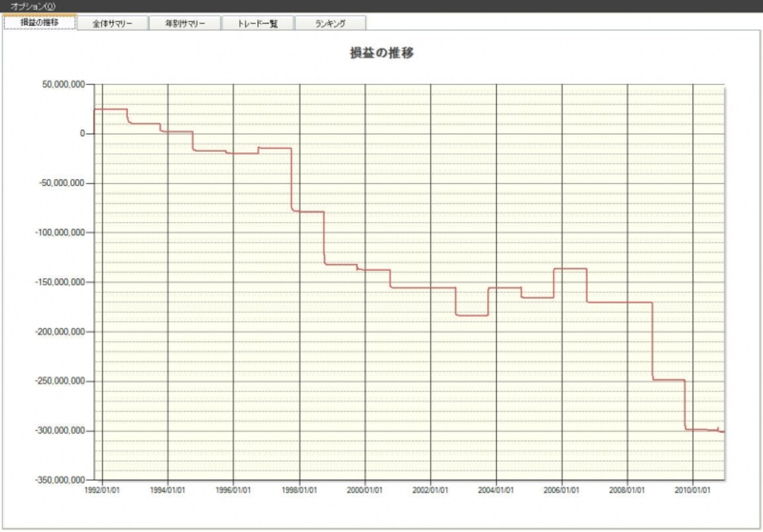Select the 2010/01/01 x-axis date label

click(692, 491)
